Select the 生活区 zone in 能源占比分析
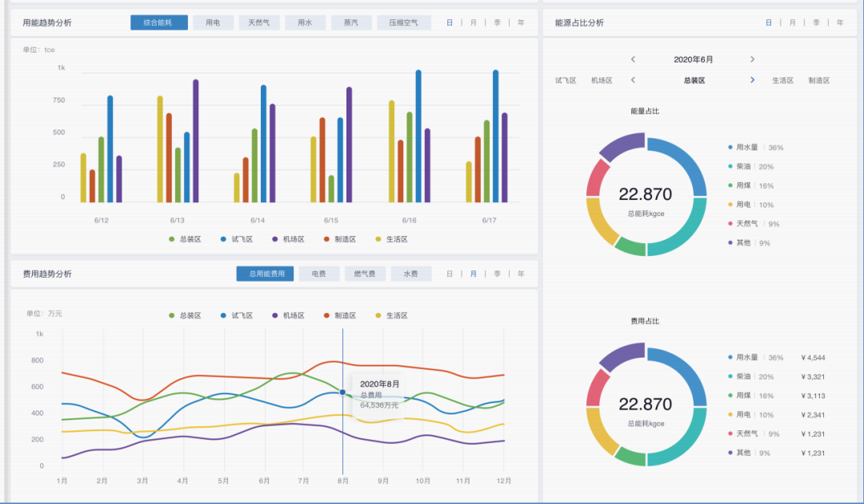This screenshot has height=504, width=864. pos(782,80)
